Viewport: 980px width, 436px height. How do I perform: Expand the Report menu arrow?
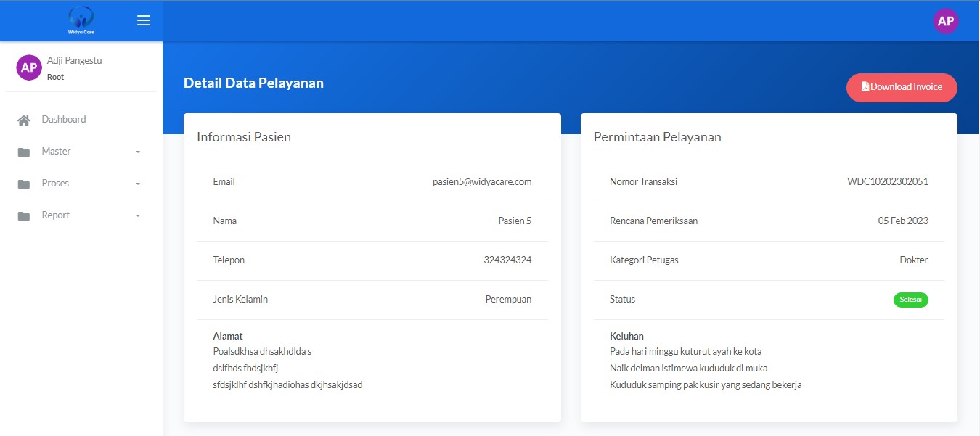[138, 215]
